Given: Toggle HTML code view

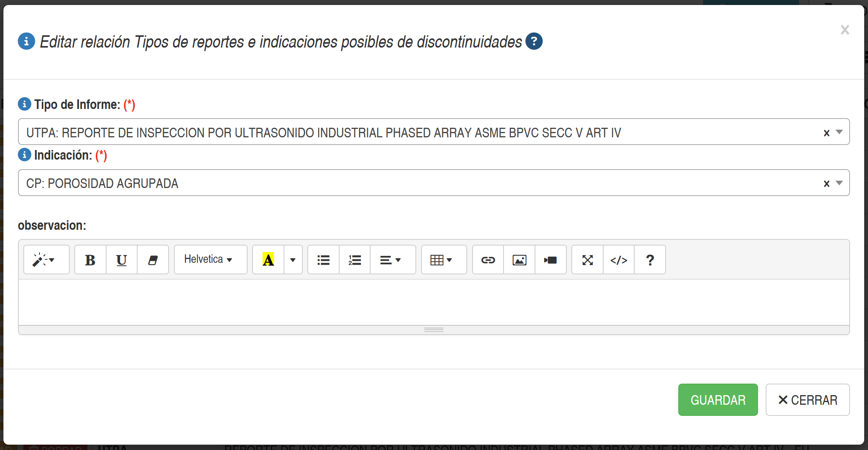Looking at the screenshot, I should (619, 260).
